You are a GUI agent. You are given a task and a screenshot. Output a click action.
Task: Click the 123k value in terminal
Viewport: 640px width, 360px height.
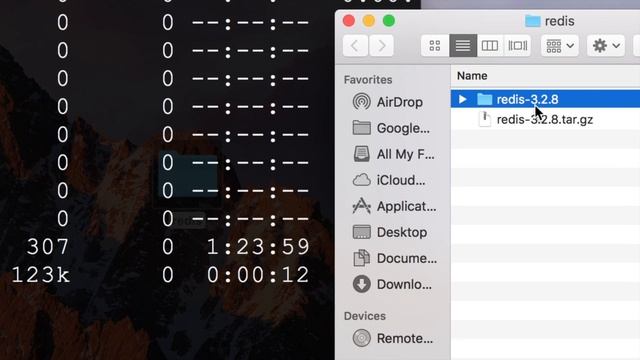click(x=41, y=275)
